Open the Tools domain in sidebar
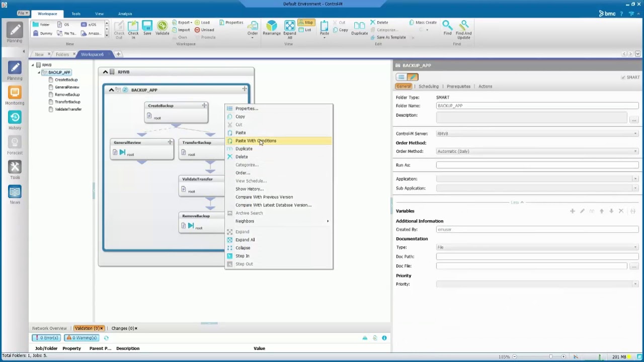 (x=15, y=170)
